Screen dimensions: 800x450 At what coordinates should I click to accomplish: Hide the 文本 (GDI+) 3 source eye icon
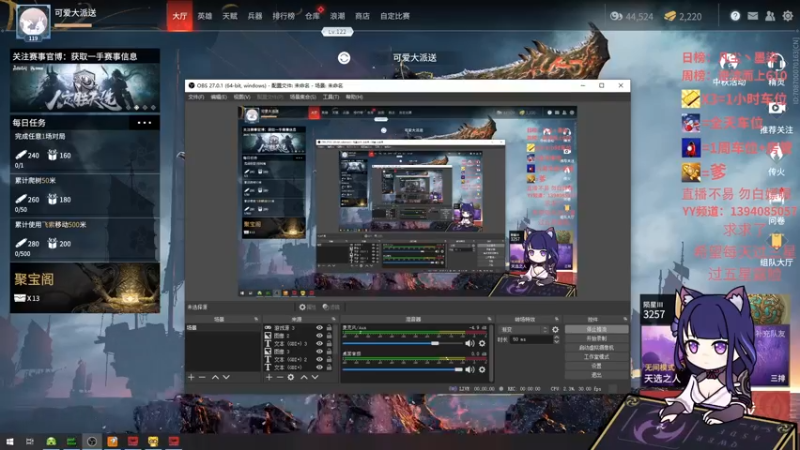point(319,343)
